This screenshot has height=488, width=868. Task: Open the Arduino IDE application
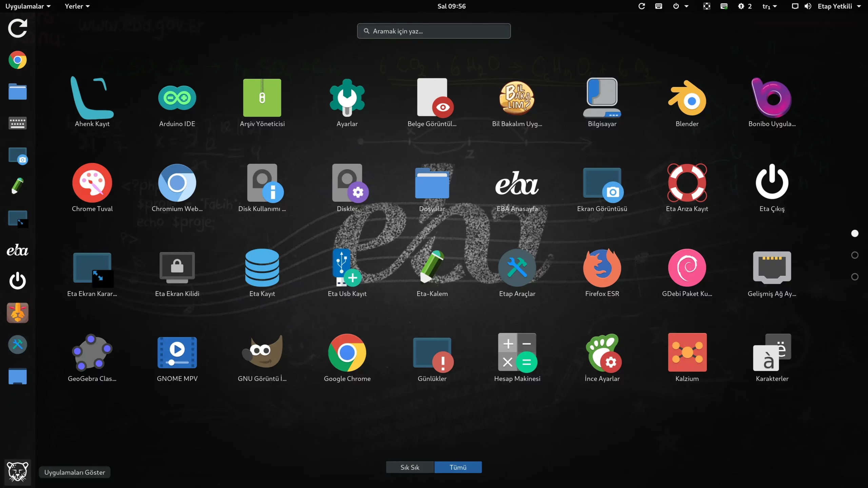177,98
